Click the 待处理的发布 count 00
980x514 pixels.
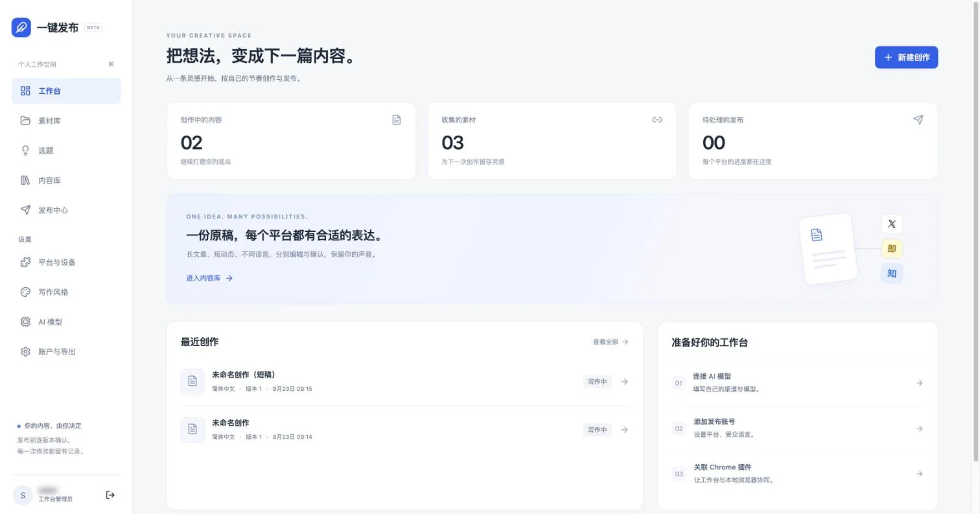click(714, 143)
